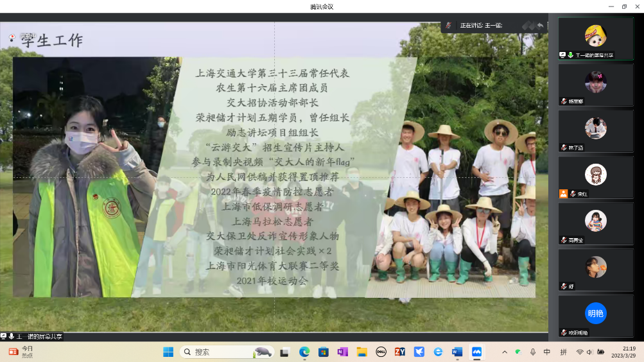Open the Windows Start menu
Viewport: 644px width, 362px height.
pos(168,352)
